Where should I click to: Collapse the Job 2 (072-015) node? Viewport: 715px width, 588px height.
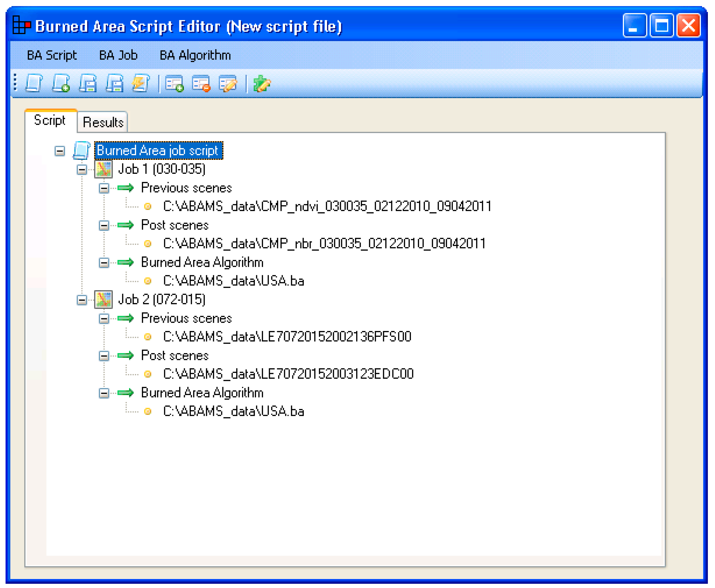[x=82, y=300]
